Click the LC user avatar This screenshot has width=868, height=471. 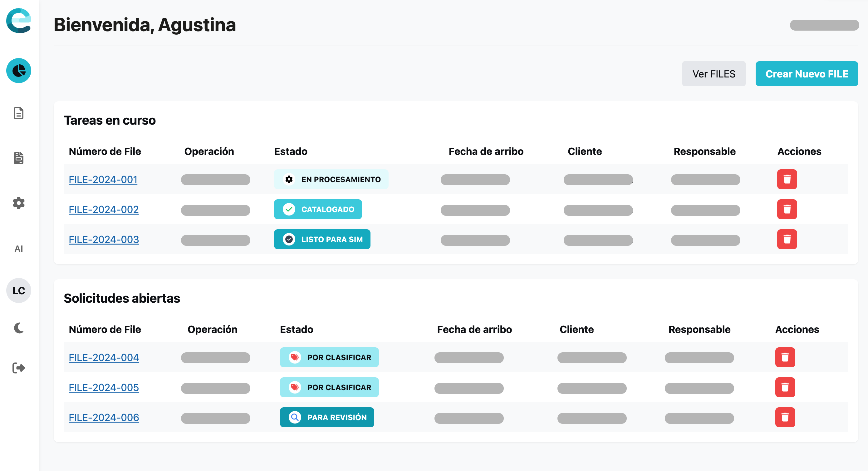(19, 290)
